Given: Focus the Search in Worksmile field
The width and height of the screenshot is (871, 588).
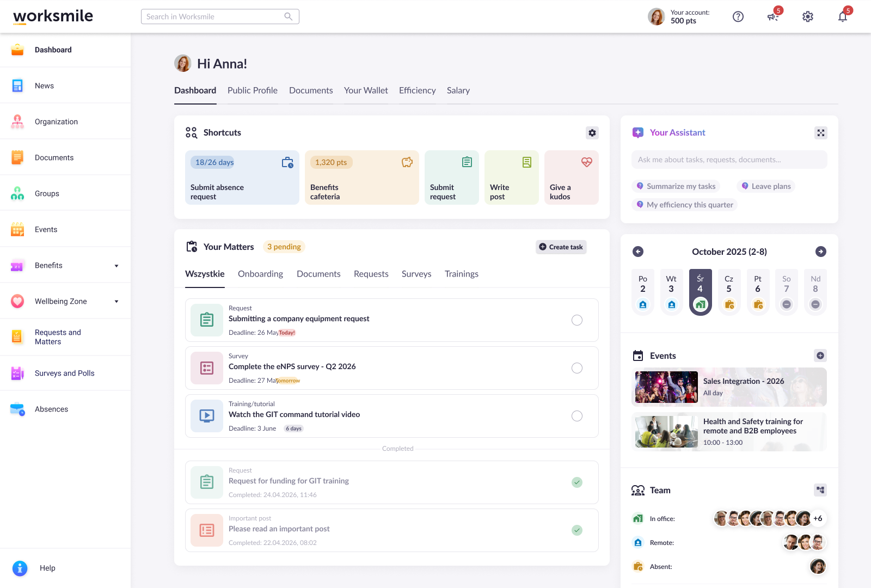Looking at the screenshot, I should (220, 16).
